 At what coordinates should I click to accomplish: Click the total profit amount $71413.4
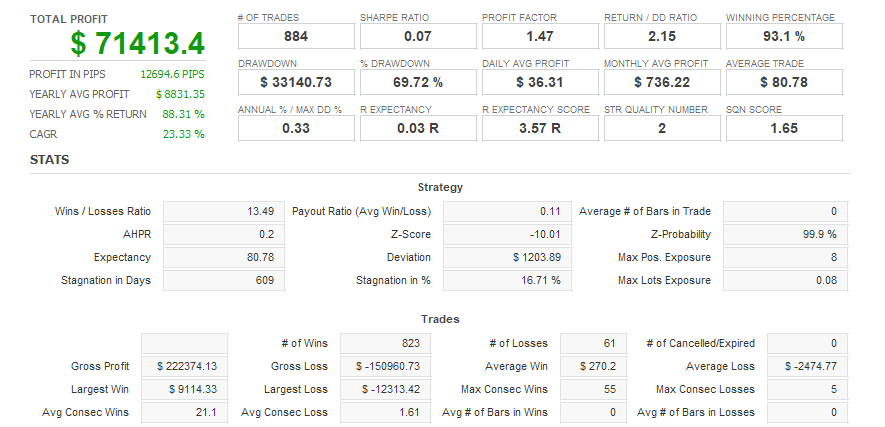coord(138,44)
